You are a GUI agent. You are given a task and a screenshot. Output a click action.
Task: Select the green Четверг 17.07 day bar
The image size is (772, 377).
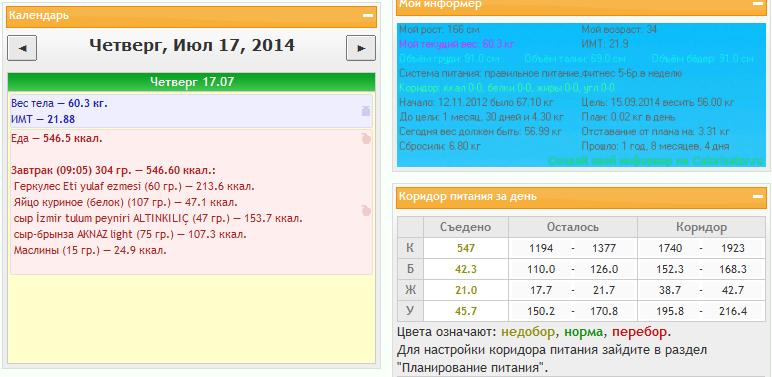click(192, 82)
